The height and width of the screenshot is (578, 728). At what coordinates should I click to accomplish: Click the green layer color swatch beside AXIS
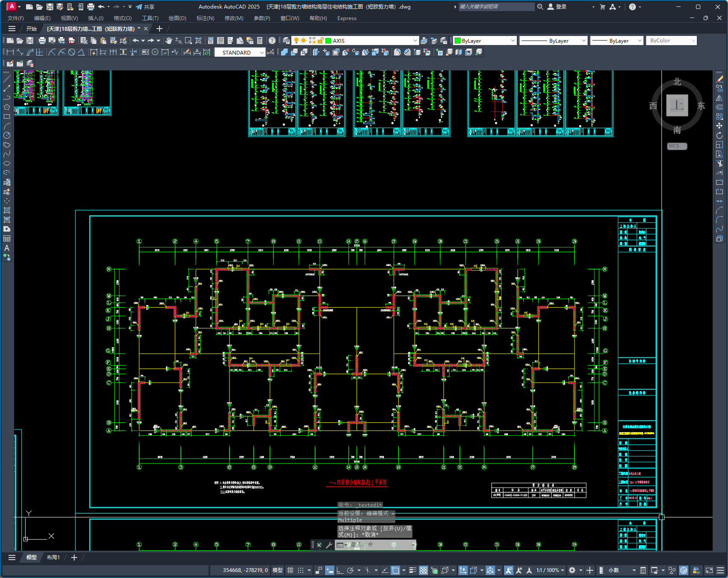click(328, 41)
